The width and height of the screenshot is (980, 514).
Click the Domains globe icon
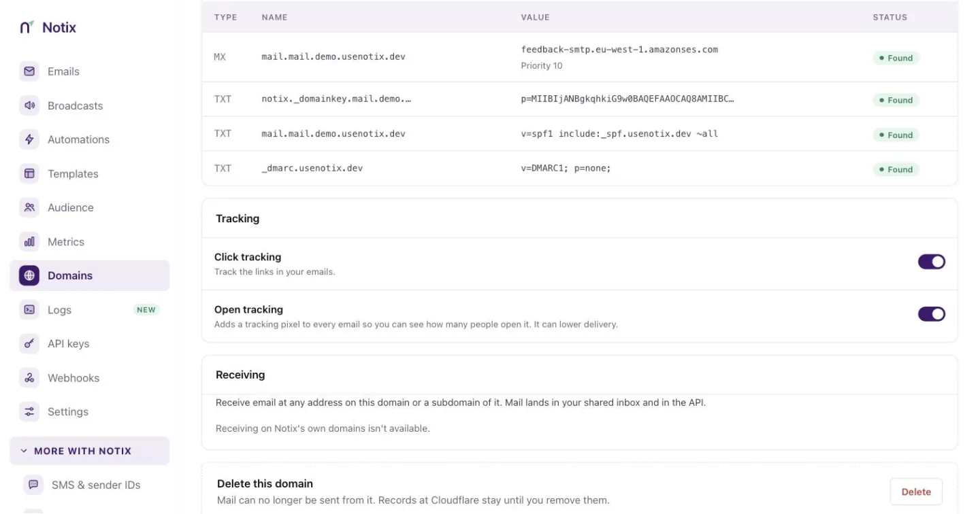click(29, 275)
